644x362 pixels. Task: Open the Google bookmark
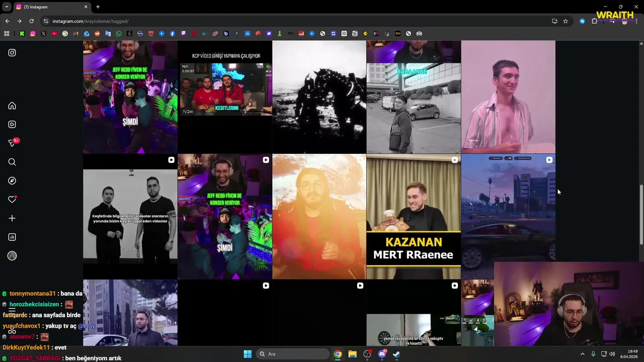coord(65,34)
